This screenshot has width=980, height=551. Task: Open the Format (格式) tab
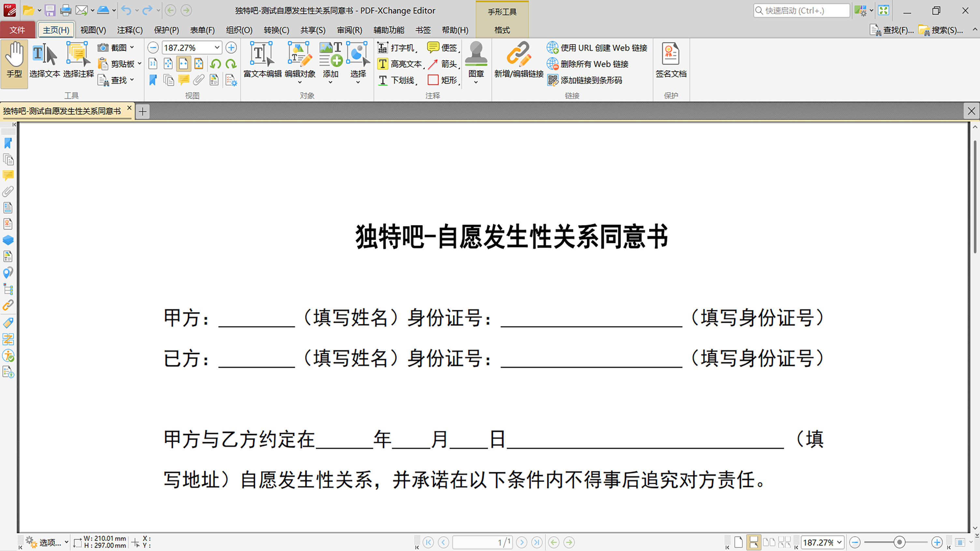(x=502, y=30)
